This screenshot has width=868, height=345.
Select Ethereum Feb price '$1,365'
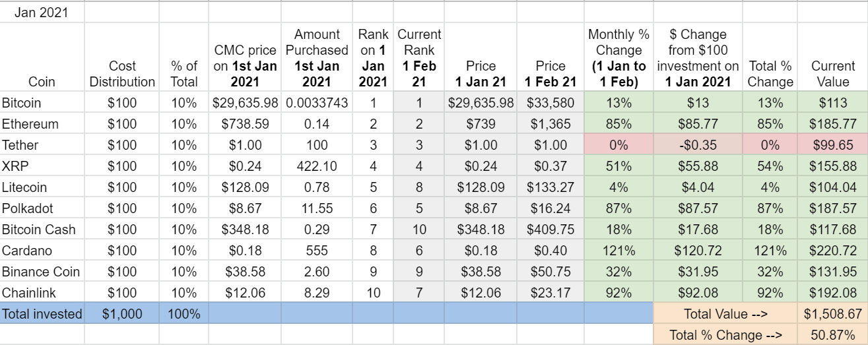coord(551,123)
